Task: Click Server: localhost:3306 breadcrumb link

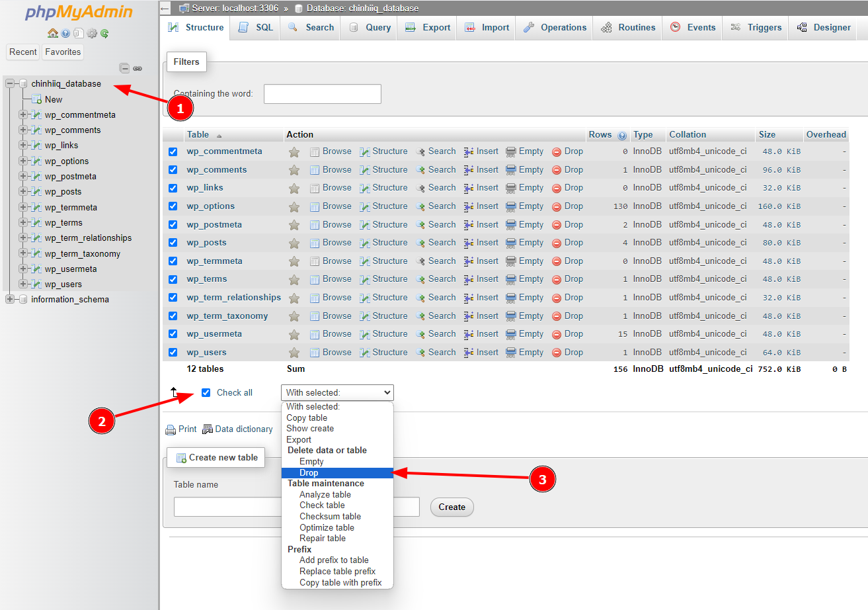Action: [x=236, y=9]
